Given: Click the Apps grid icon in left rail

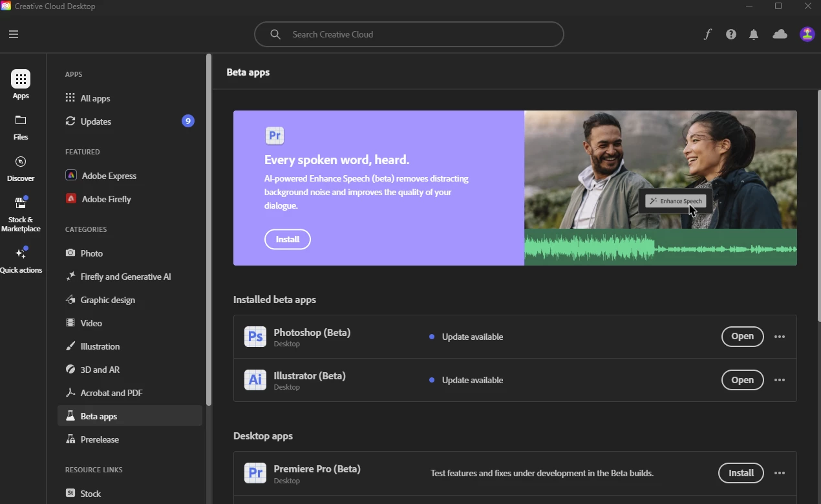Looking at the screenshot, I should coord(21,79).
